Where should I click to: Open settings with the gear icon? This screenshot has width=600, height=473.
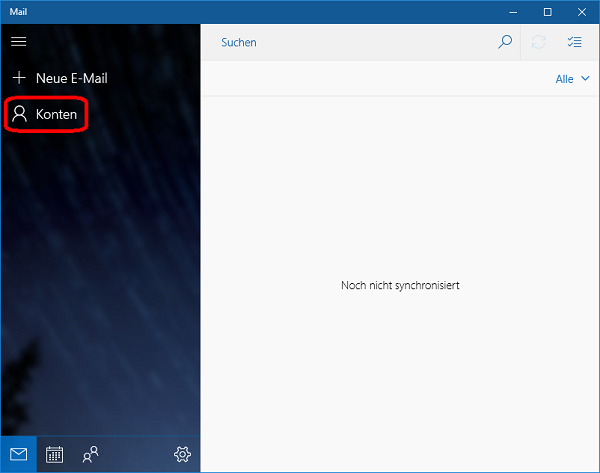coord(182,454)
